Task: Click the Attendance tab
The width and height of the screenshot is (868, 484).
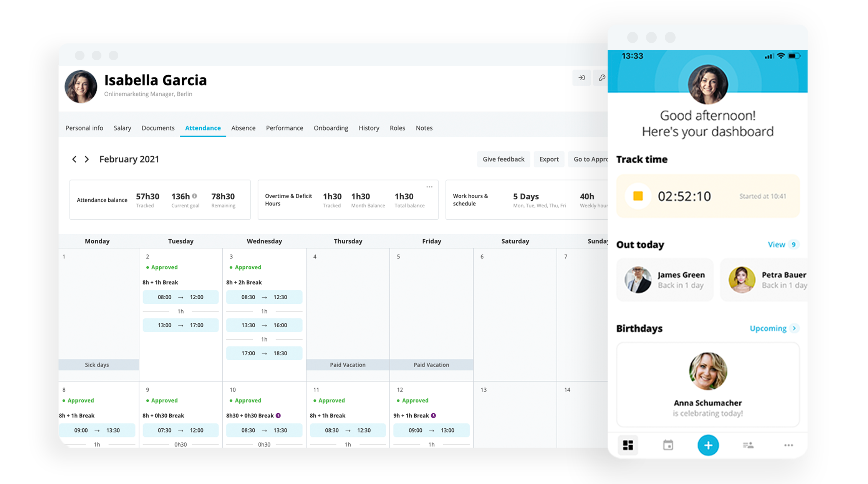Action: 202,128
